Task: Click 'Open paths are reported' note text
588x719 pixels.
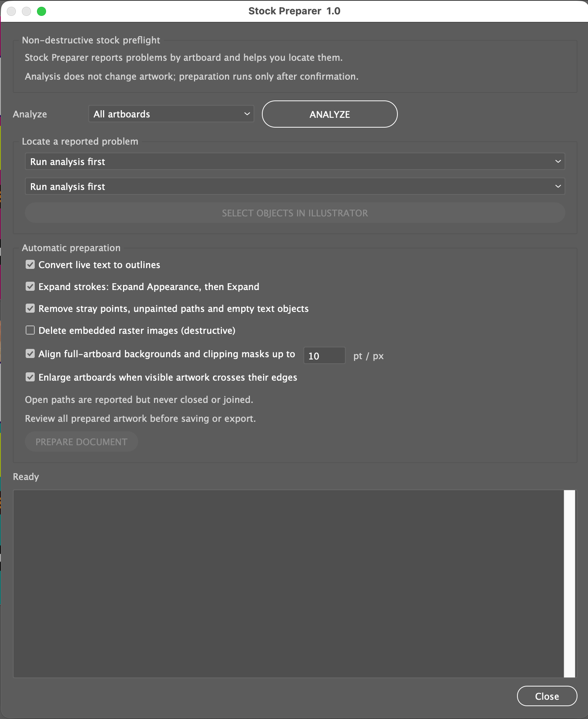Action: pyautogui.click(x=139, y=400)
